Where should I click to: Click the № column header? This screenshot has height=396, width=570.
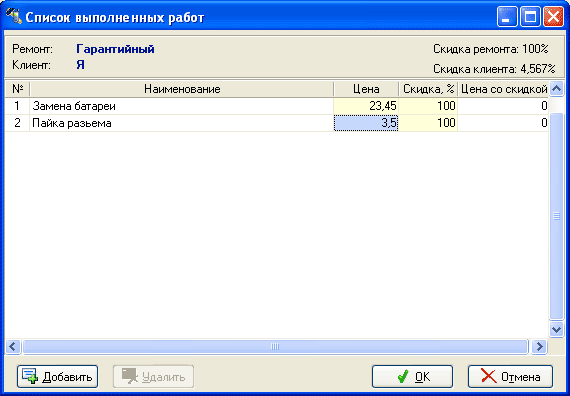17,89
